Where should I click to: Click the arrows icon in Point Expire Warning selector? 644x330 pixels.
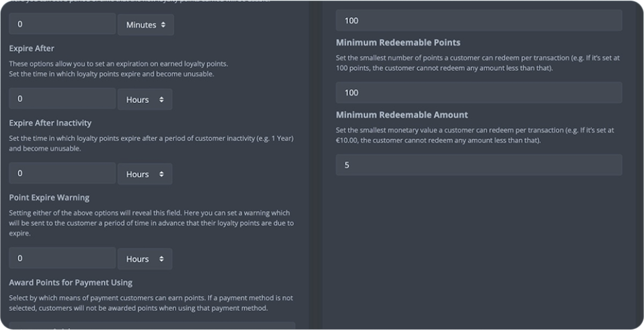click(x=161, y=259)
